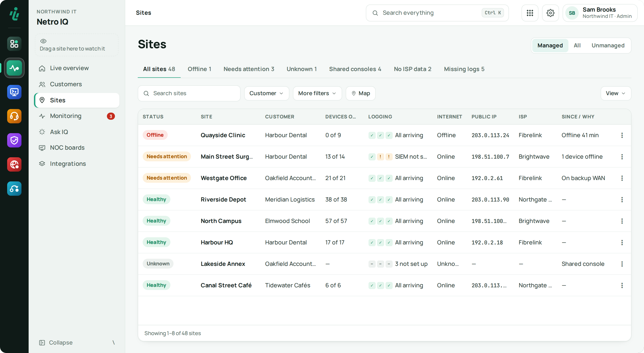The image size is (644, 353).
Task: Switch to Shared consoles 4 tab
Action: click(355, 69)
